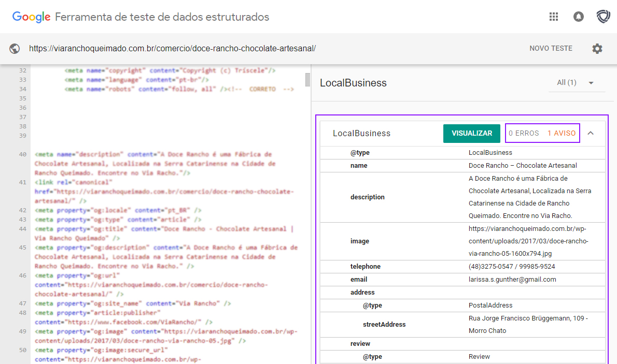Open the All (1) filter dropdown
617x364 pixels.
coord(577,82)
